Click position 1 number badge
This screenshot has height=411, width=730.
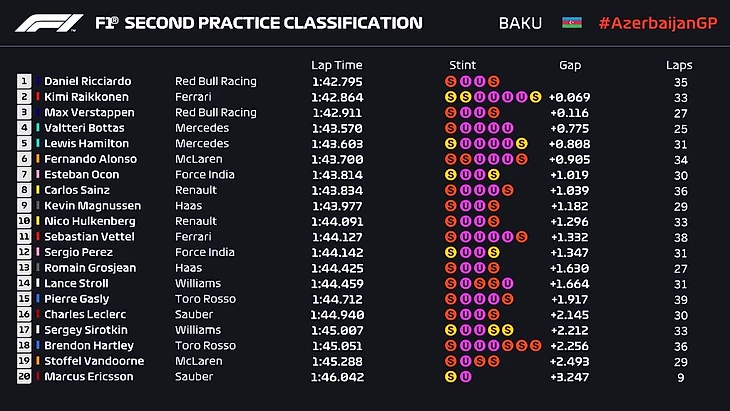(x=24, y=81)
